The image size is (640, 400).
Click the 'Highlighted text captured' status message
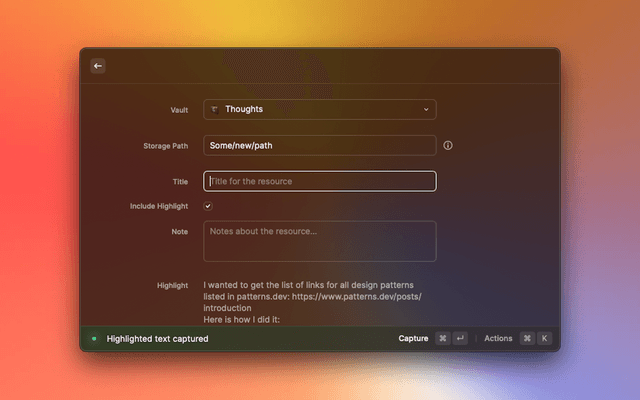pos(158,339)
